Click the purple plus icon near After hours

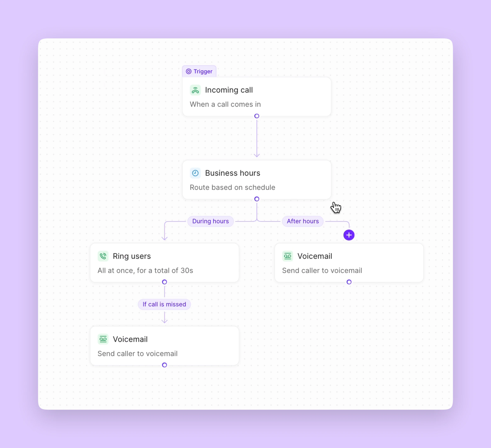point(349,235)
